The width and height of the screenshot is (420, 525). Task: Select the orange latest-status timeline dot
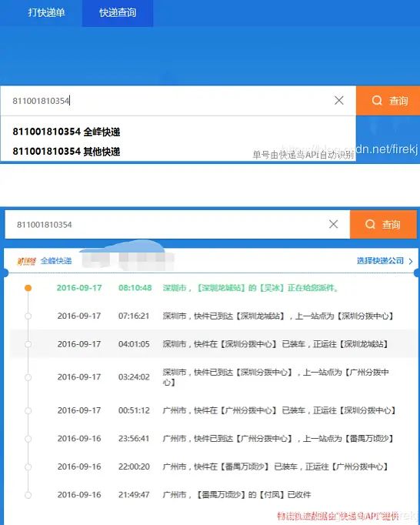click(x=28, y=288)
